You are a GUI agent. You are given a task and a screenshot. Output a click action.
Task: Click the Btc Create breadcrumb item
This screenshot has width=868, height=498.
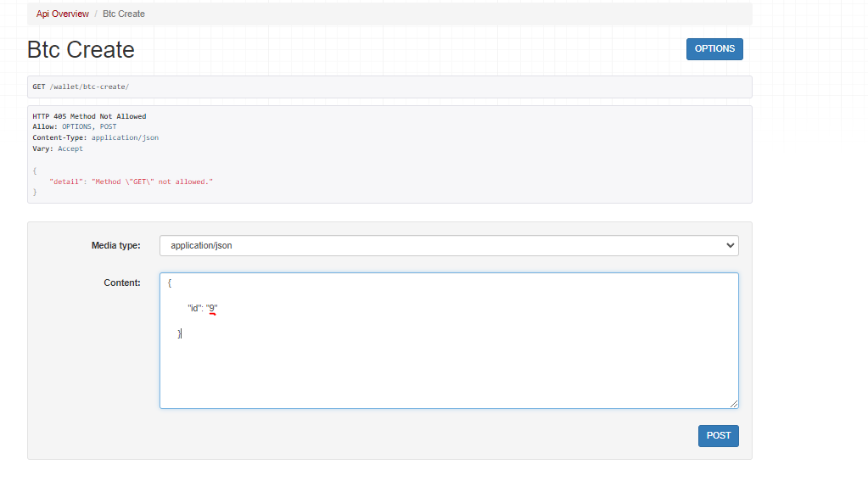(123, 14)
